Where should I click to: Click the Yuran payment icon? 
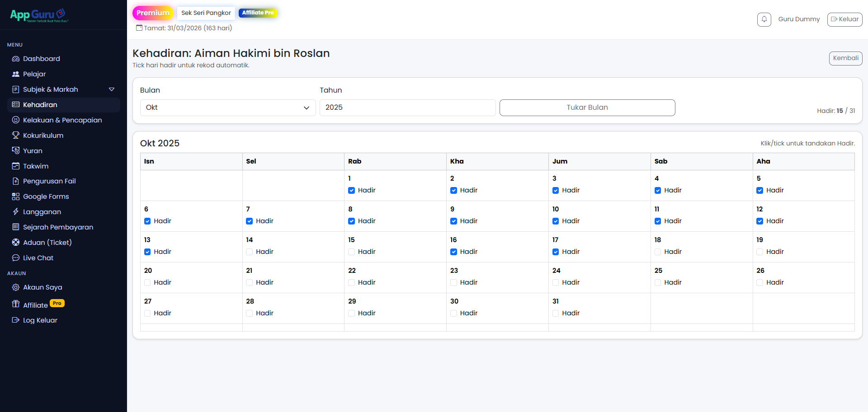[x=16, y=151]
